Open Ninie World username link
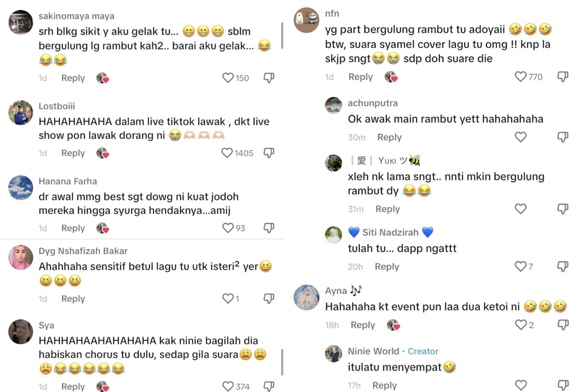The width and height of the screenshot is (577, 392). pyautogui.click(x=373, y=351)
